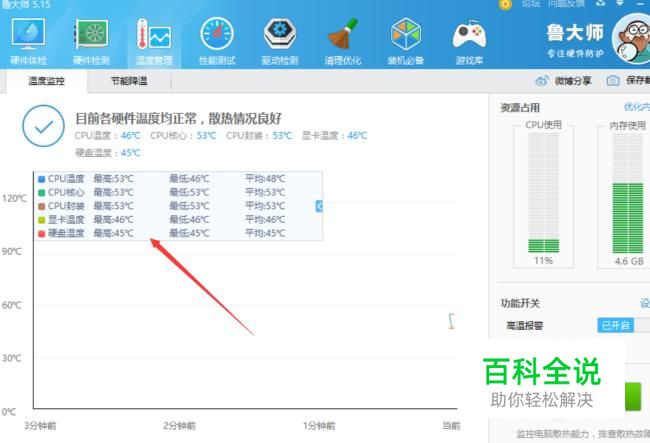650x443 pixels.
Task: Click the 鲁大师 mascot avatar
Action: (632, 39)
